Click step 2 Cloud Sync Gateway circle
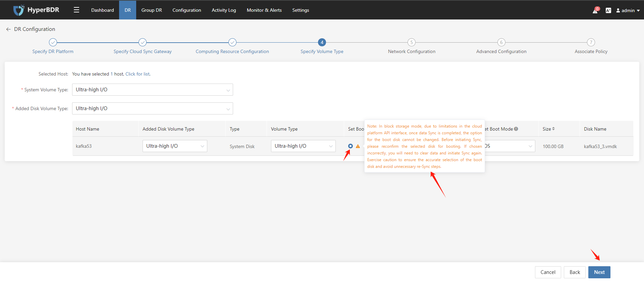 coord(143,42)
